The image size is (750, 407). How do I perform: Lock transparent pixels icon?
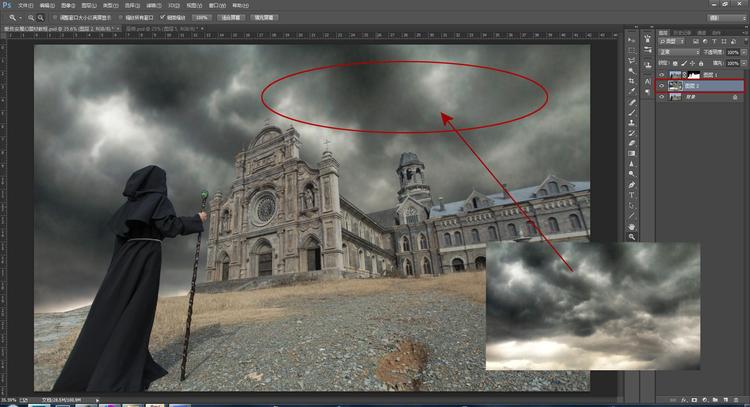pyautogui.click(x=675, y=63)
